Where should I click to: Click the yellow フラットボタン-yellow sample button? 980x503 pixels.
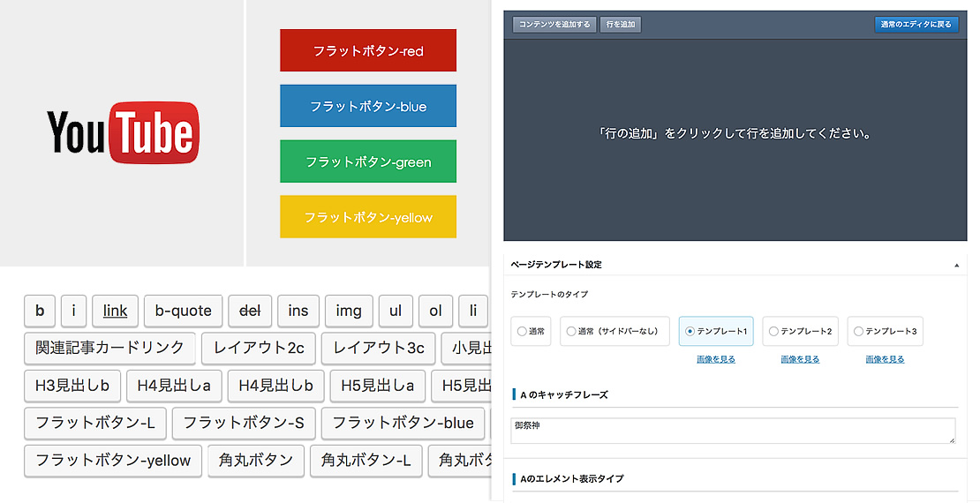click(x=368, y=217)
